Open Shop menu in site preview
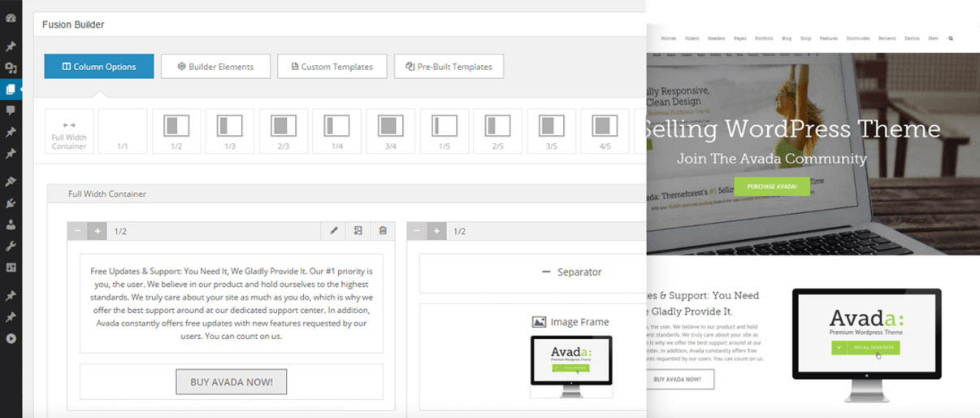 806,38
